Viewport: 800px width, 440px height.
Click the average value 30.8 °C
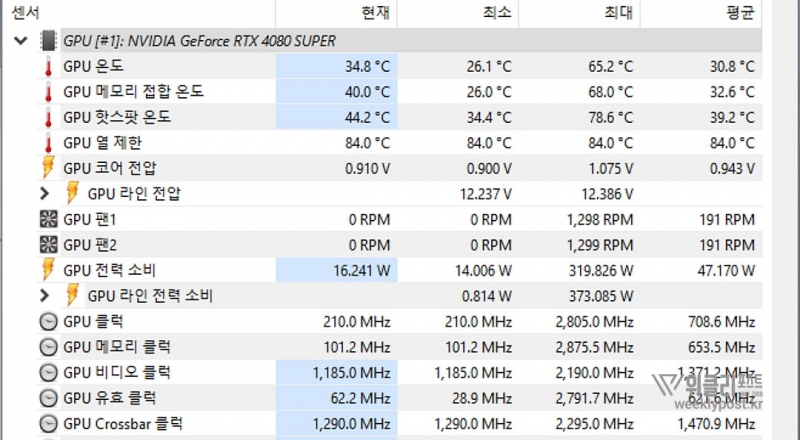[732, 66]
